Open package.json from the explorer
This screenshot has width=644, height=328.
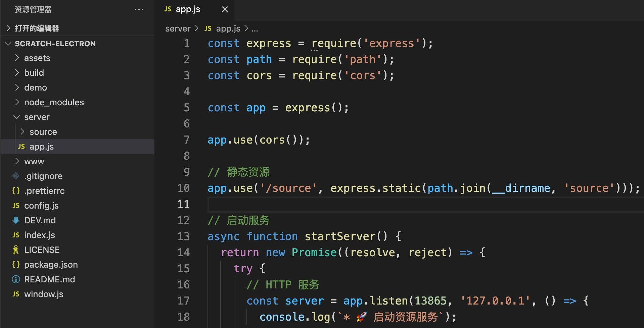click(78, 265)
